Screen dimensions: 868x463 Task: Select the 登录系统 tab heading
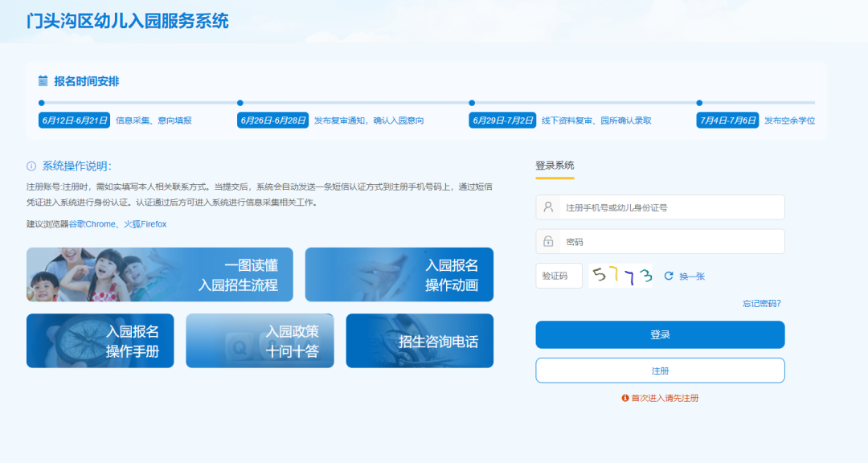click(x=555, y=166)
